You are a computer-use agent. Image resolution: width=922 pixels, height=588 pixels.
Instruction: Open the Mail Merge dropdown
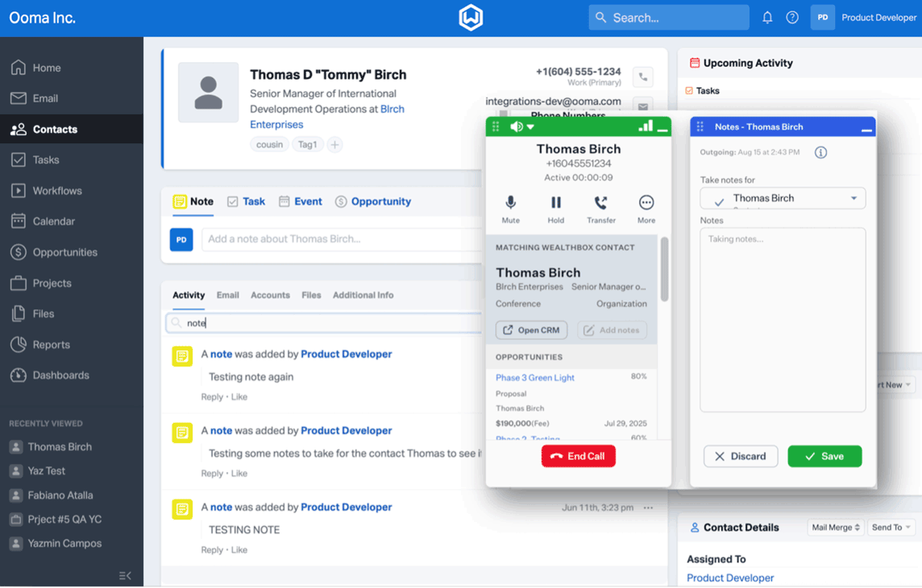[x=835, y=528]
